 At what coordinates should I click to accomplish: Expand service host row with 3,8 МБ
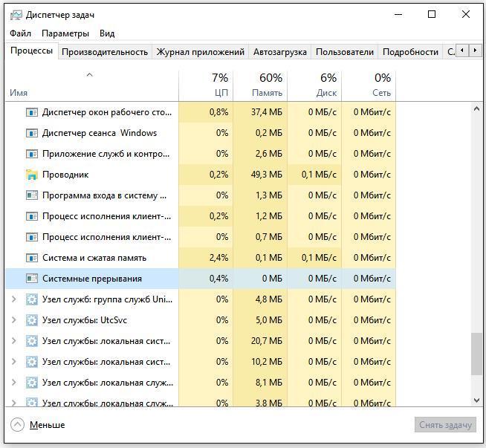pyautogui.click(x=13, y=403)
